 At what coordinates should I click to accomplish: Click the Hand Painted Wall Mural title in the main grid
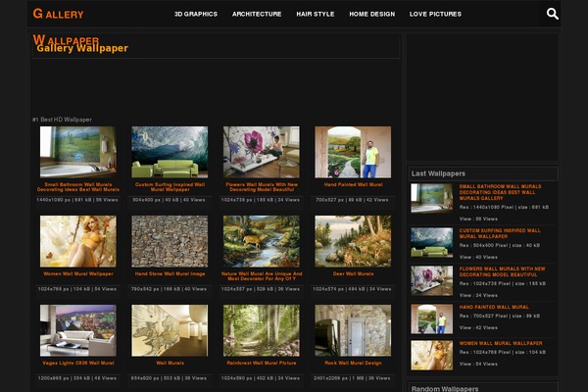353,184
